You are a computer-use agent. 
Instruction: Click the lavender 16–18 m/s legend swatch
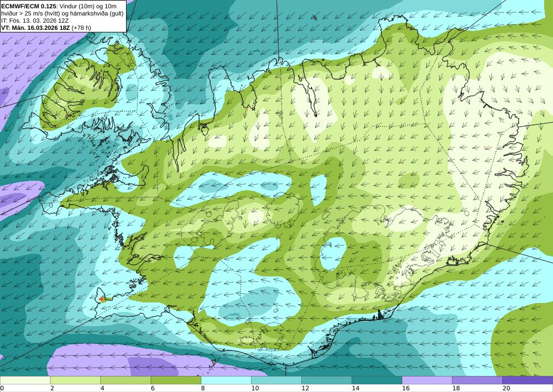427,380
